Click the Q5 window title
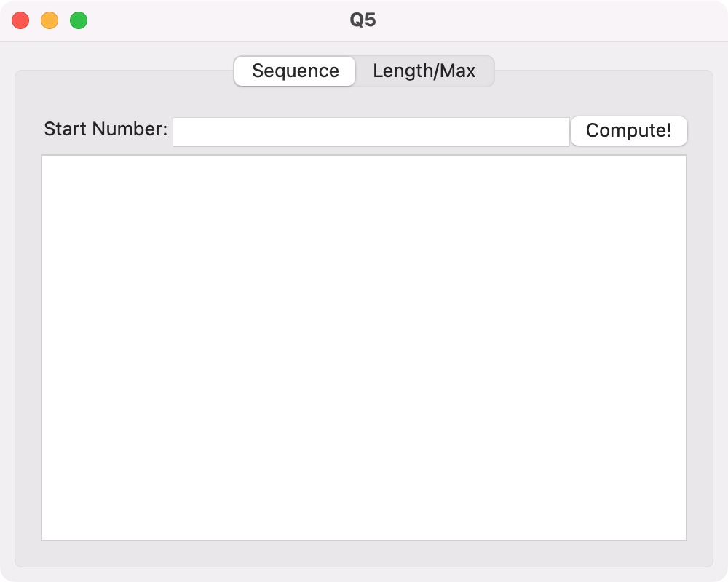728x582 pixels. 363,20
